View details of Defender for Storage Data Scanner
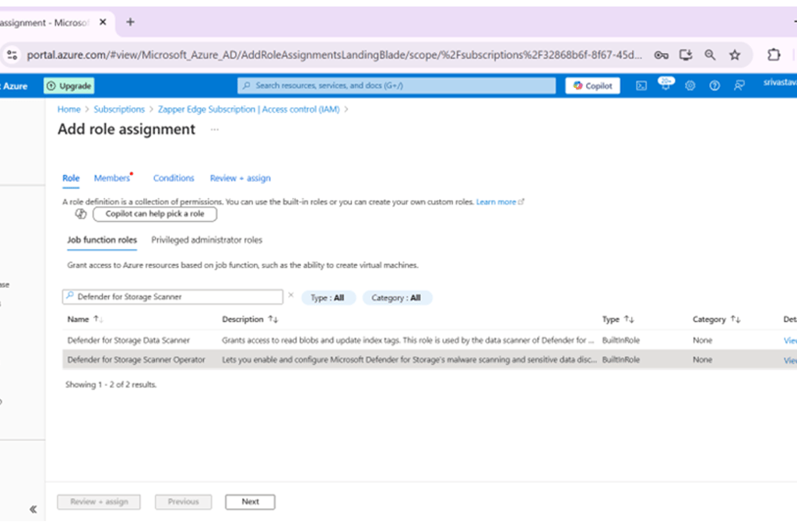Image resolution: width=797 pixels, height=532 pixels. (790, 341)
